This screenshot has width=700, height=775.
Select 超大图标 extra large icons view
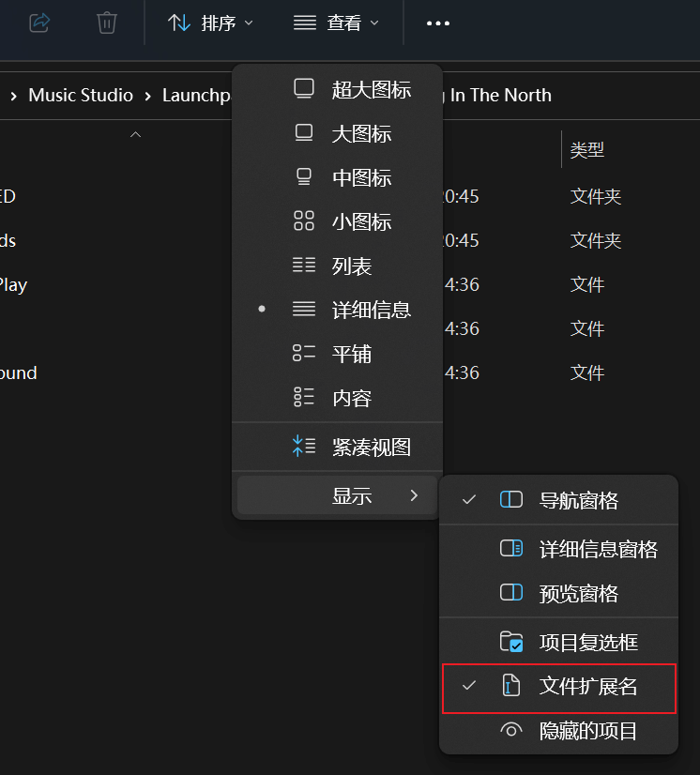(370, 90)
